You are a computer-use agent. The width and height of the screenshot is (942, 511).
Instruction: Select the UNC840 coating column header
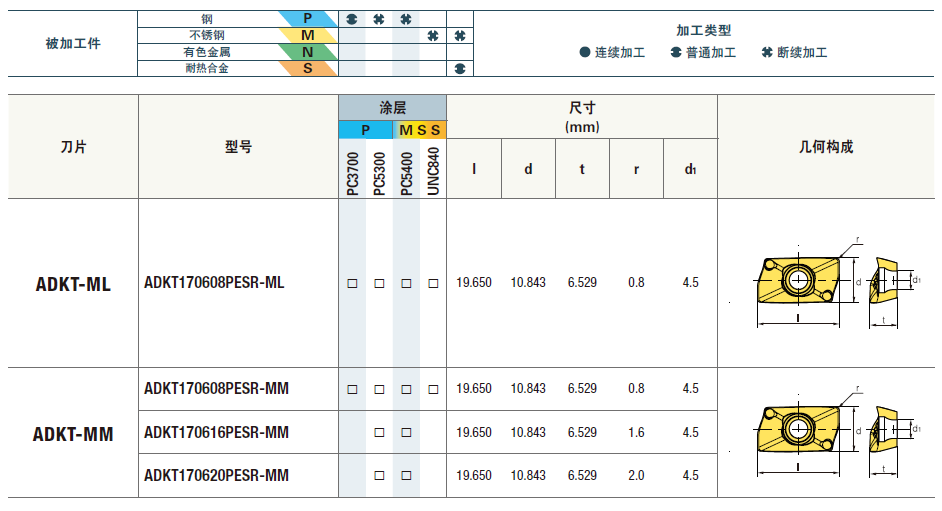(x=433, y=171)
